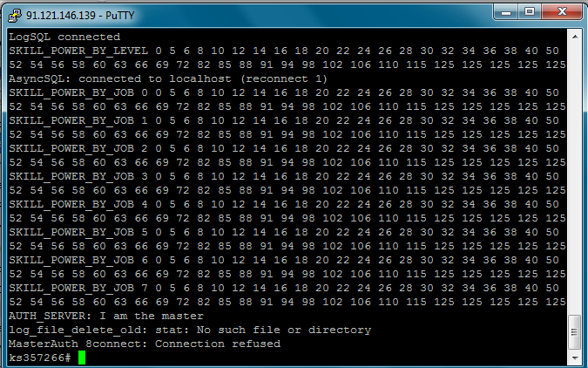Click the MasterAuth Connection refused line
Image resolution: width=588 pixels, height=368 pixels.
coord(145,344)
